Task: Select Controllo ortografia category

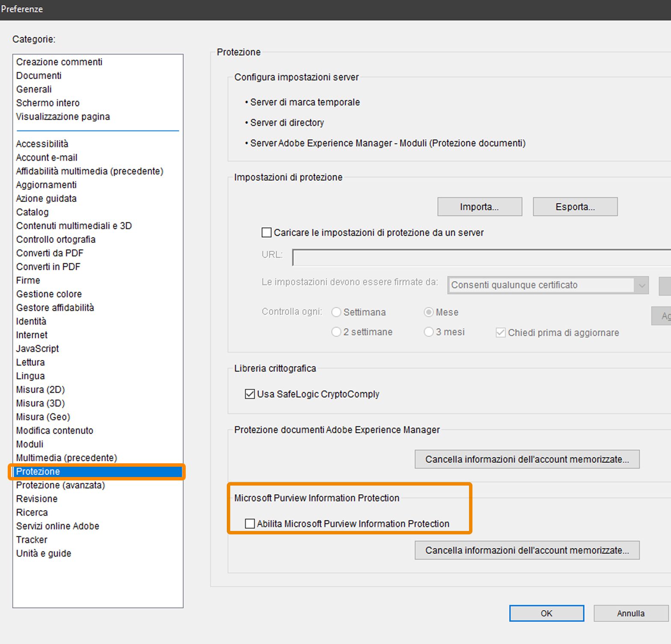Action: [x=56, y=239]
